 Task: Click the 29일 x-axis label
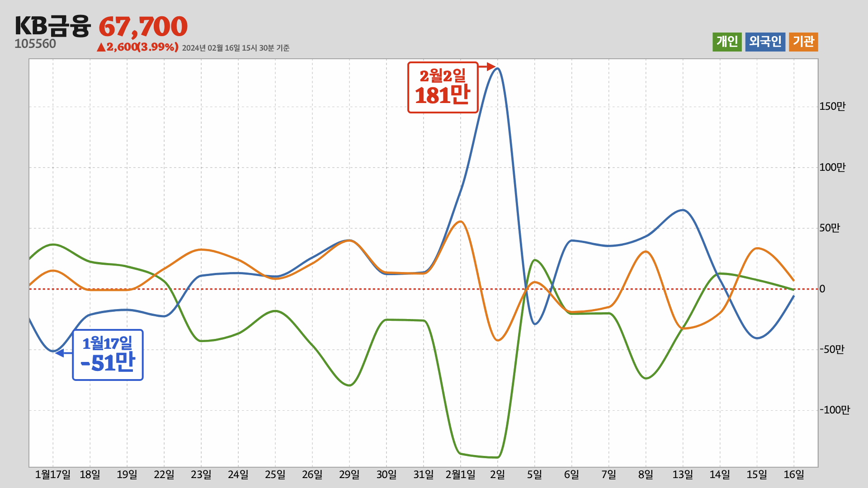point(349,475)
